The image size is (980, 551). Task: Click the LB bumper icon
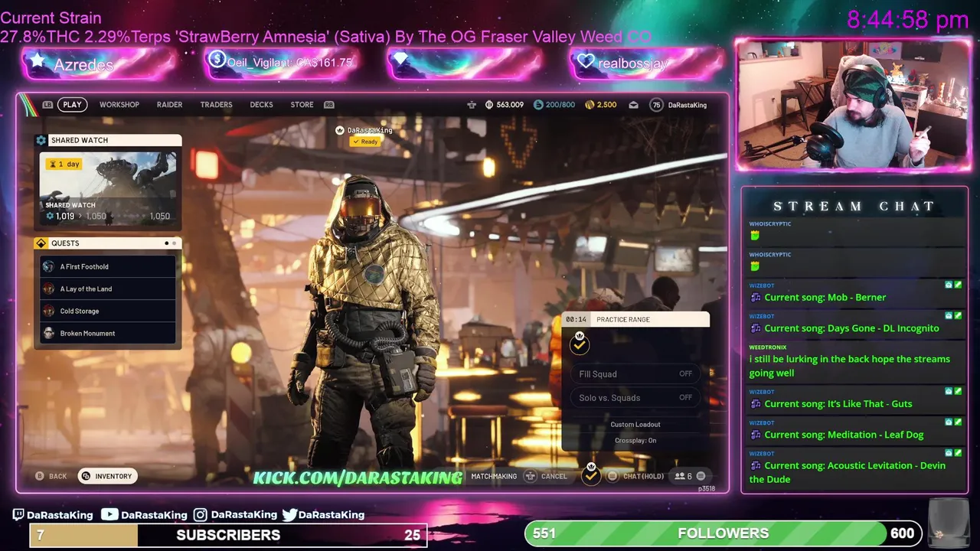pos(47,105)
